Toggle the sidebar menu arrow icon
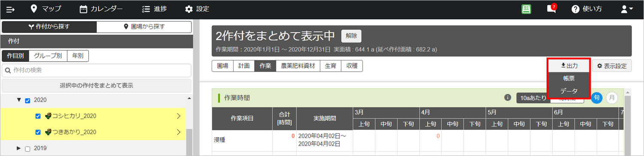The image size is (644, 156). (x=10, y=9)
